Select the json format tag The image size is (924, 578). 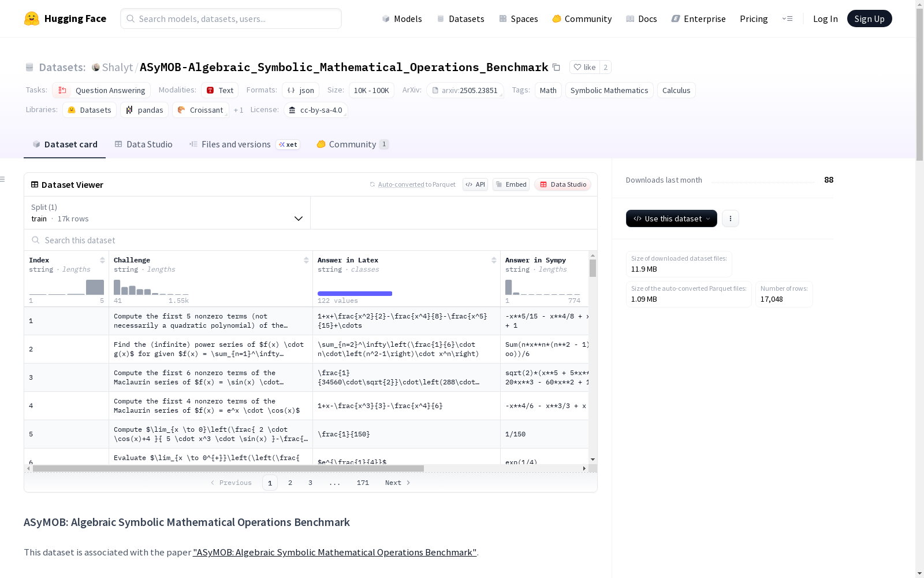pyautogui.click(x=301, y=90)
